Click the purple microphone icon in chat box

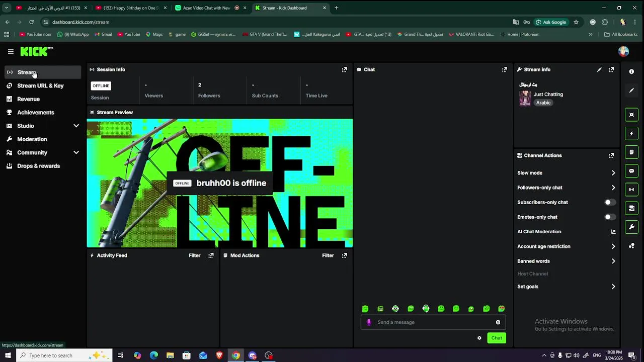point(369,322)
